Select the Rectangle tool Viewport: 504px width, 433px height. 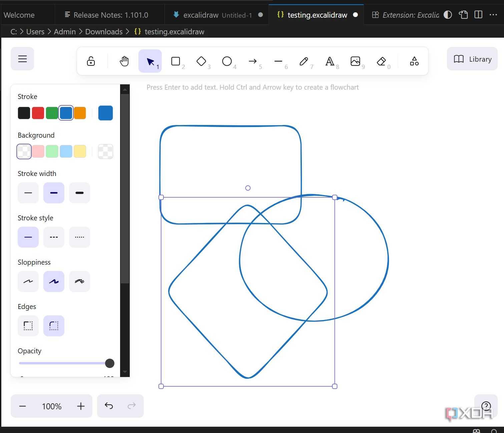[x=175, y=61]
